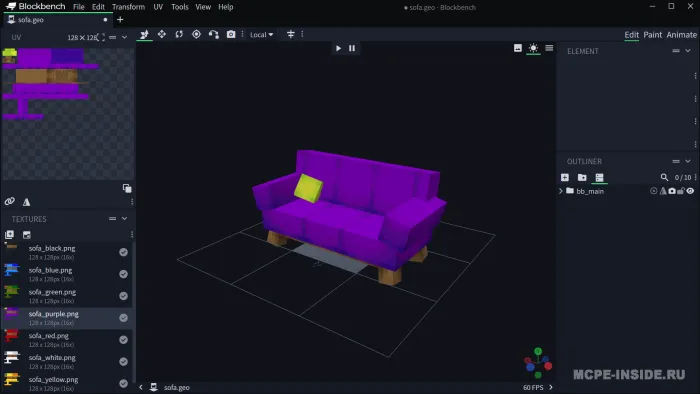Click the viewport orientation gizmo

coord(538,363)
